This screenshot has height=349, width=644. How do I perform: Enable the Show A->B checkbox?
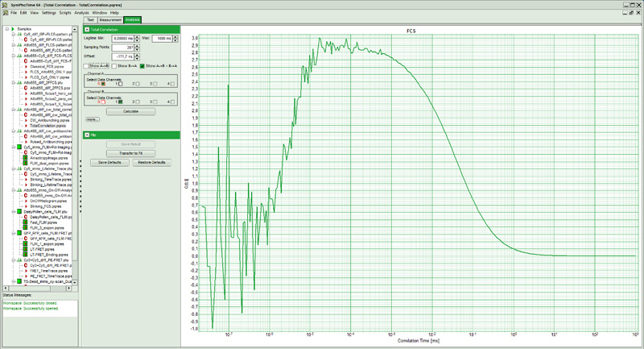88,65
